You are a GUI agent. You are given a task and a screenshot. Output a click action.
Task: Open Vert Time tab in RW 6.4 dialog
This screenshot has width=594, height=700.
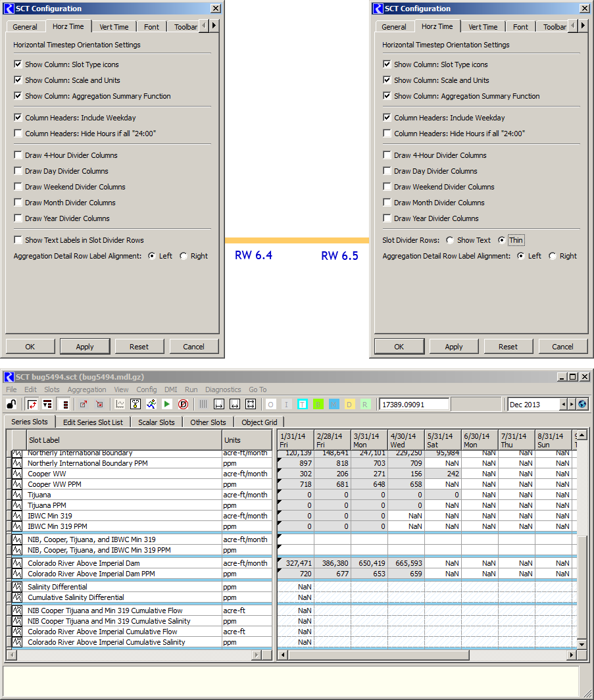coord(114,27)
